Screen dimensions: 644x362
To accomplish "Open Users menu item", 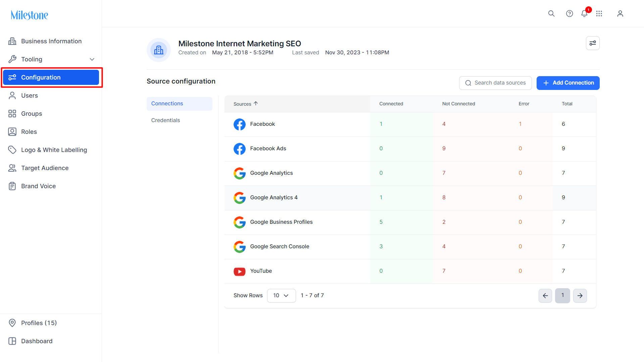I will point(51,96).
